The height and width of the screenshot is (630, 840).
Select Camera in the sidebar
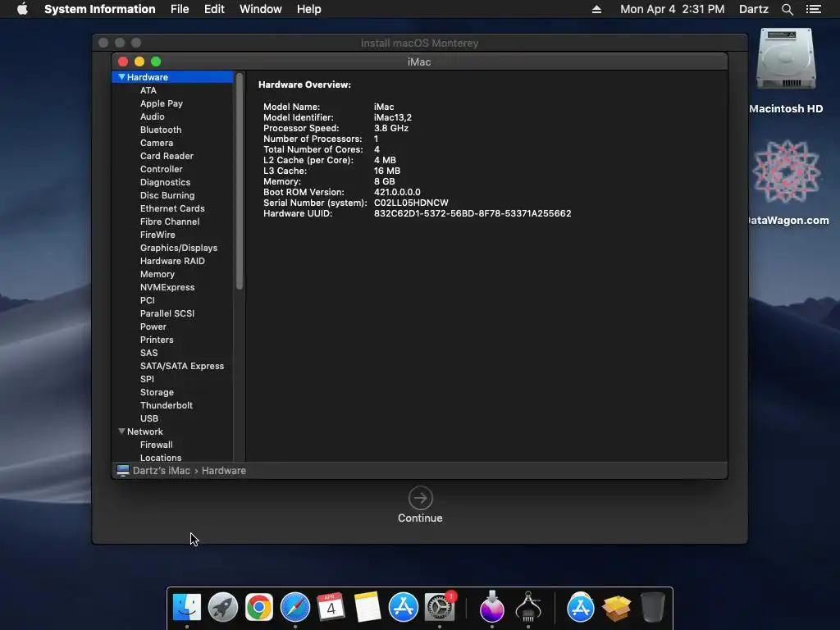157,143
